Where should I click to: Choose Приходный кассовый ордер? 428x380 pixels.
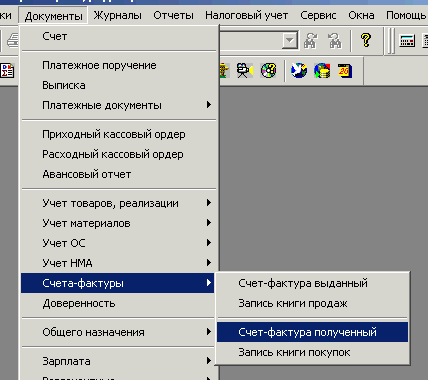[x=118, y=134]
